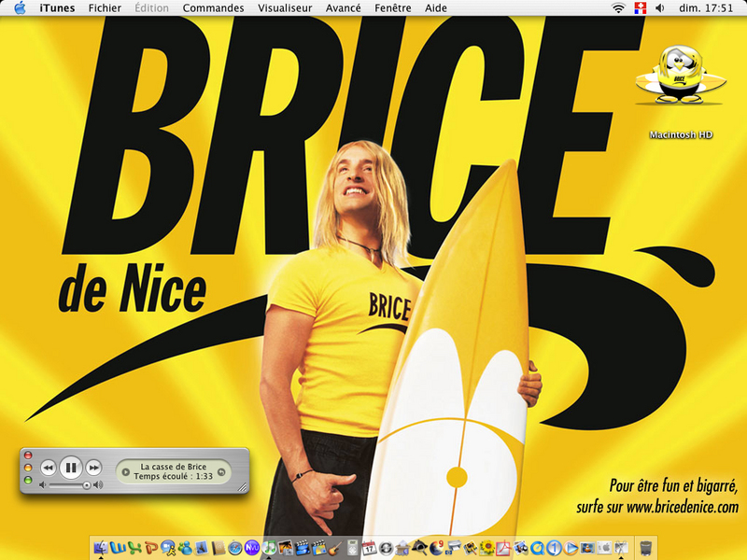This screenshot has width=747, height=560.
Task: Click the iTunes icon in the Dock
Action: tap(269, 548)
